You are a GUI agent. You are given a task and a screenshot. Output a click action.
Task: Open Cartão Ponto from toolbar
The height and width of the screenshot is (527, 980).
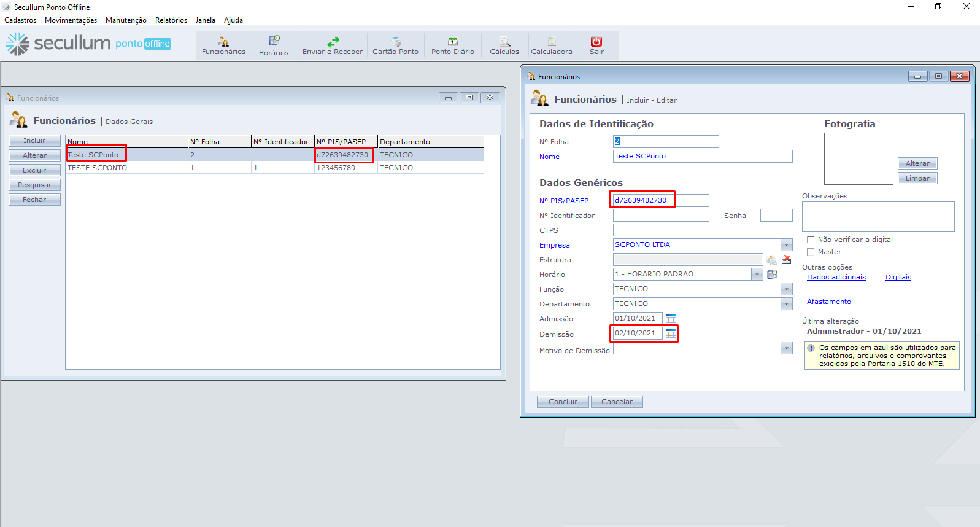(x=396, y=45)
